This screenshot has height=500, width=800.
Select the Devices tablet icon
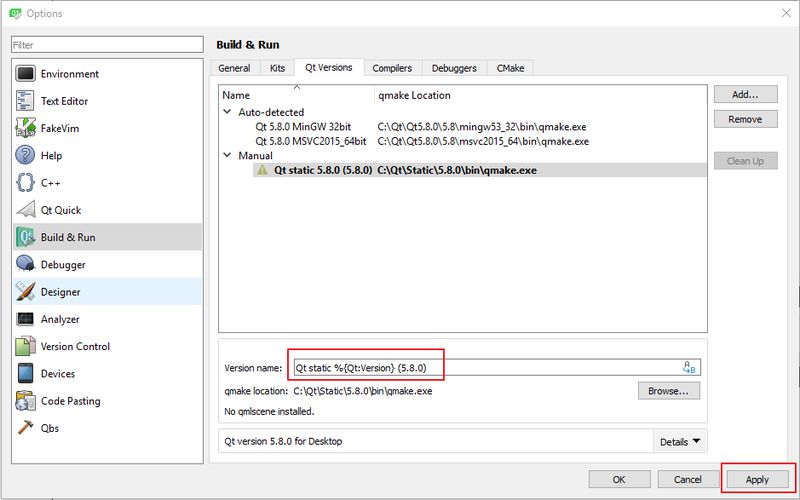coord(26,373)
